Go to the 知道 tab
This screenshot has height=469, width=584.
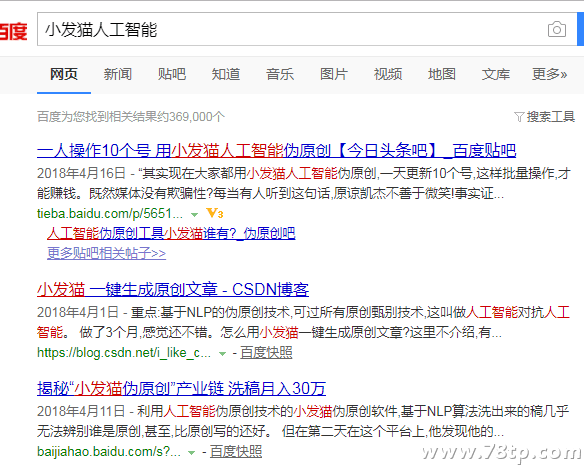pos(226,74)
